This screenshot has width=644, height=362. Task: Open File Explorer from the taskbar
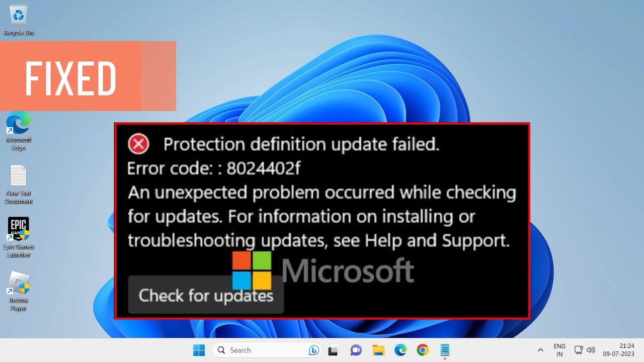click(x=378, y=350)
